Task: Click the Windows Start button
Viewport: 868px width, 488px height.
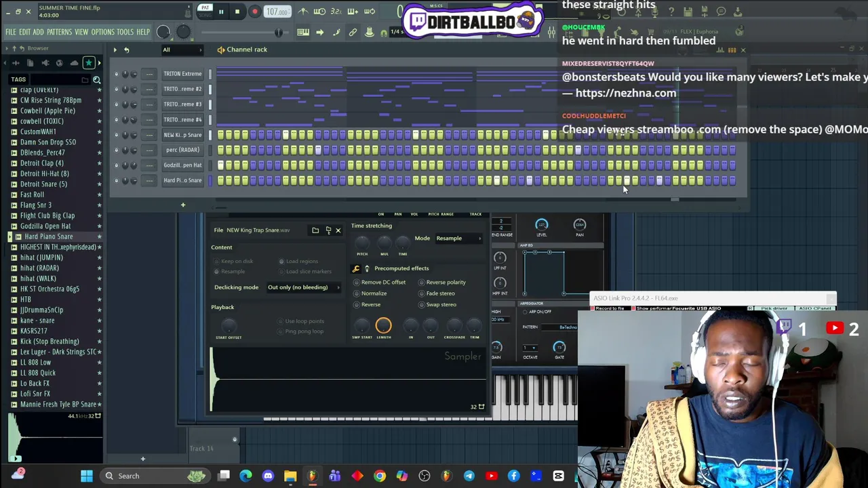Action: [87, 476]
